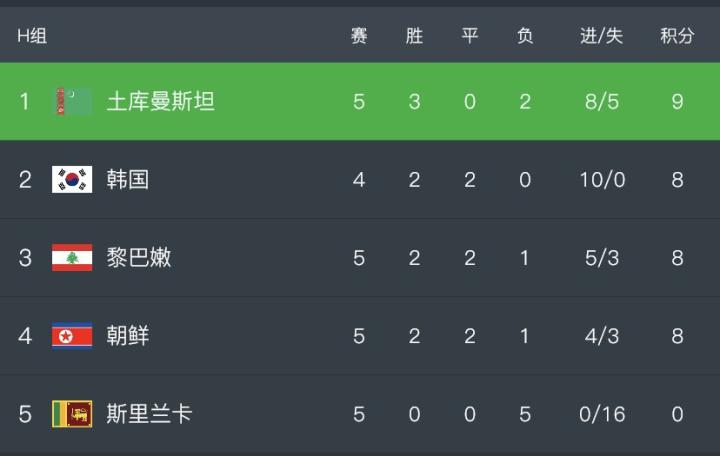Open team 韩国 page
Image resolution: width=720 pixels, height=456 pixels.
point(128,179)
